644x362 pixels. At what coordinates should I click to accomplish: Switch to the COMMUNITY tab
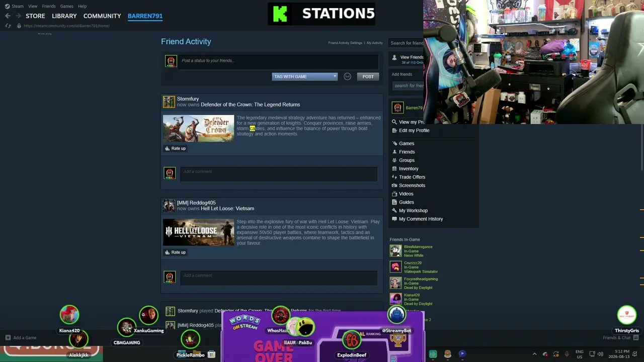tap(102, 16)
